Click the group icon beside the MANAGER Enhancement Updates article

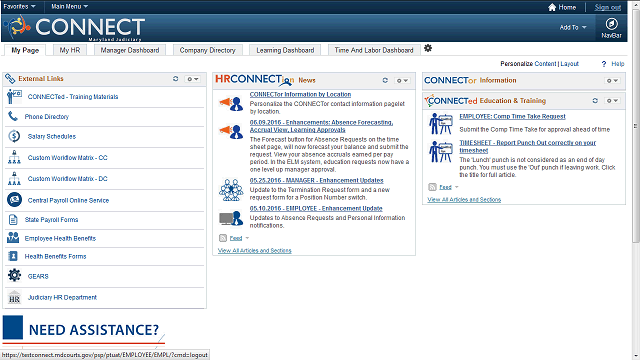tap(231, 190)
